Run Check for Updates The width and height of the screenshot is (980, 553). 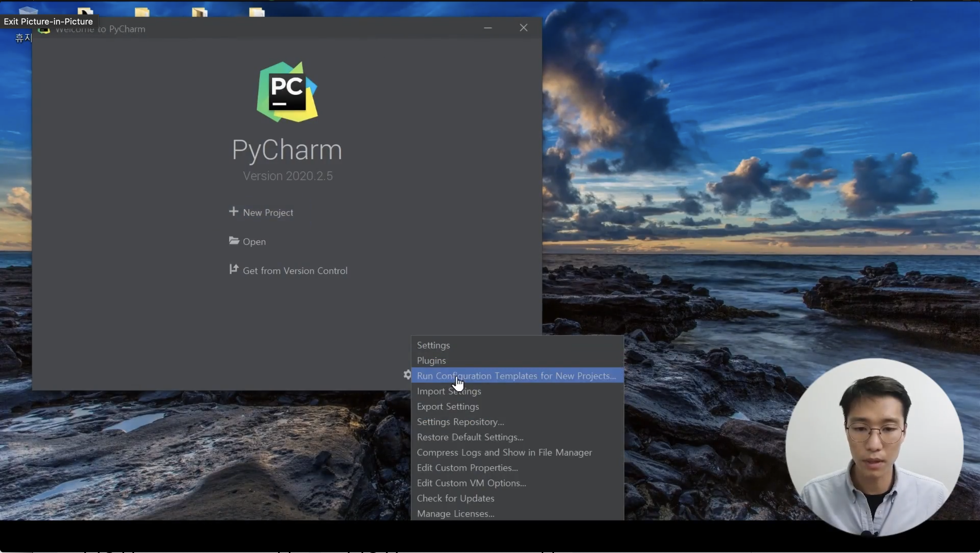tap(517, 498)
